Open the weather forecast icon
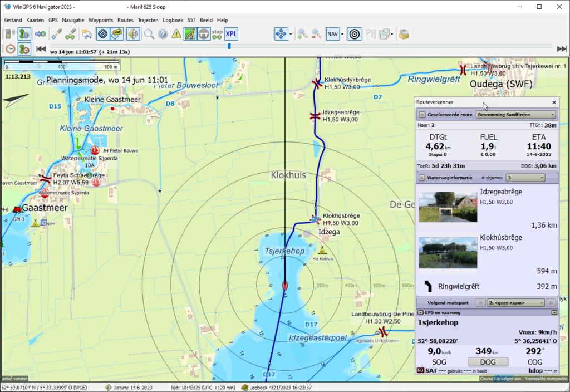 (86, 34)
